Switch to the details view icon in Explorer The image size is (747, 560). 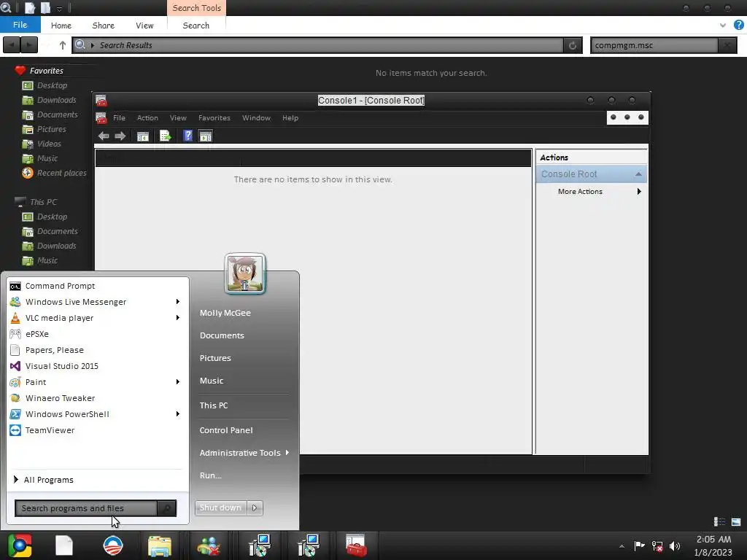click(x=719, y=522)
